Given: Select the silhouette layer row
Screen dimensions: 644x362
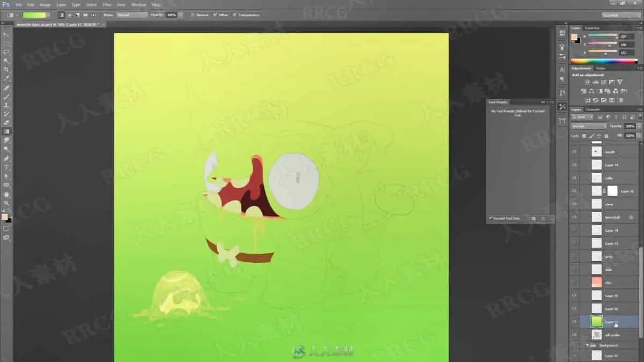Looking at the screenshot, I should (x=605, y=335).
